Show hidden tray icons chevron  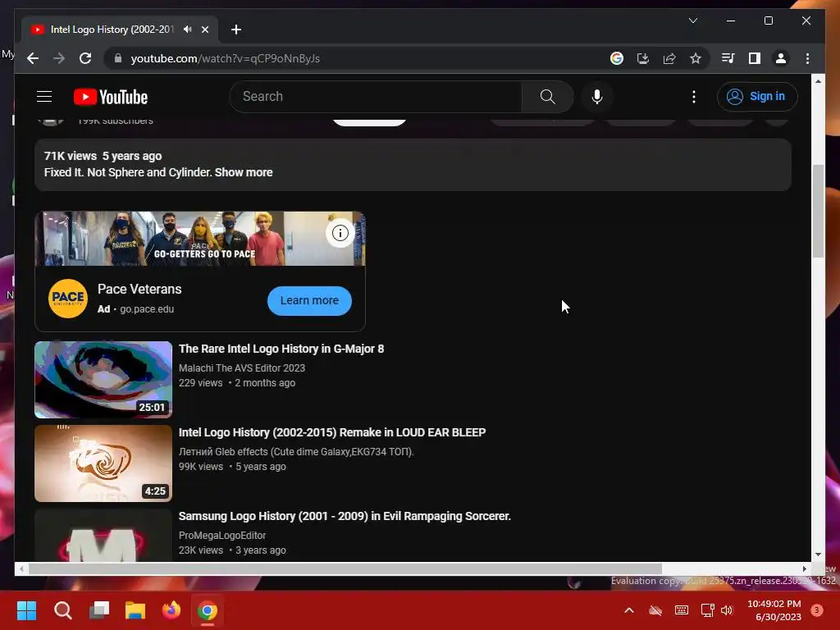[x=629, y=610]
